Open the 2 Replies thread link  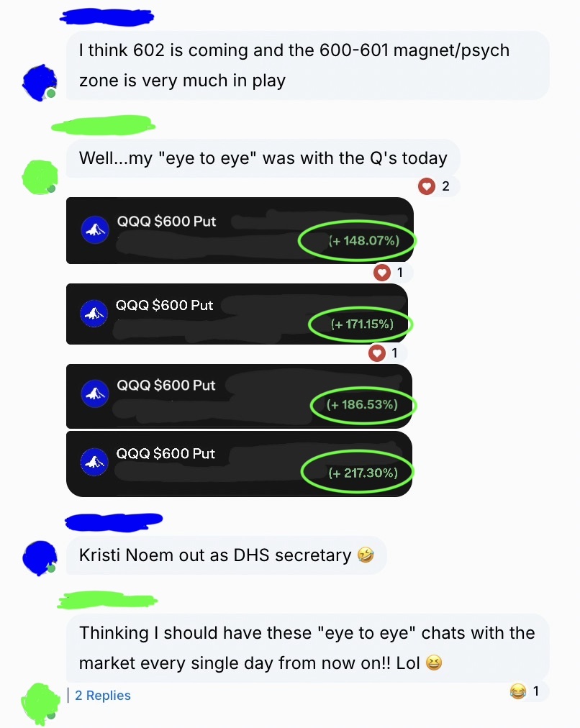point(103,695)
